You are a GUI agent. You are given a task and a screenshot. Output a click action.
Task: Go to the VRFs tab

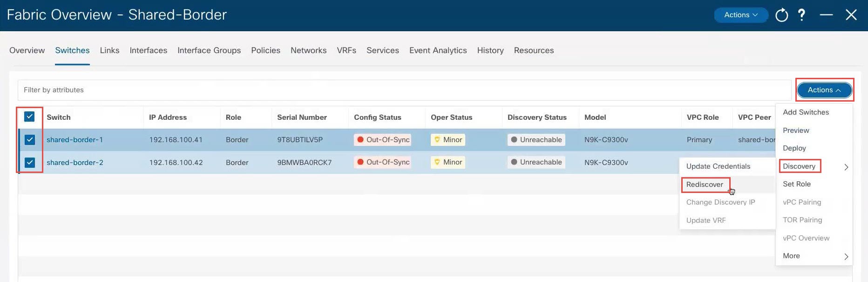click(x=346, y=50)
